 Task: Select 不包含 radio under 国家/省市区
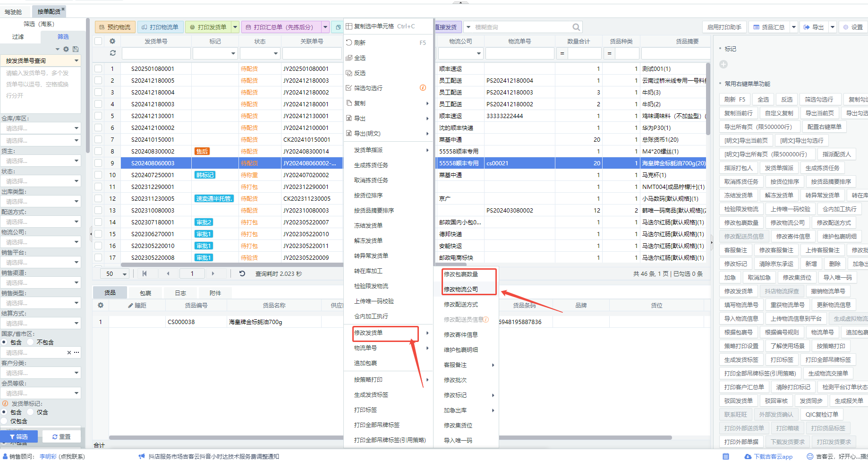(31, 342)
